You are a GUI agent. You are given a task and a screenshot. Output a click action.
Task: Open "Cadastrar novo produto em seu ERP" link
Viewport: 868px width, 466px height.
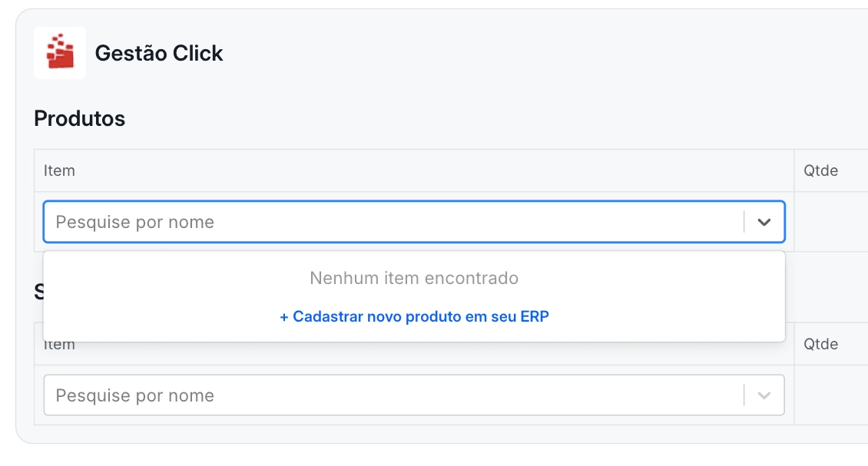coord(414,316)
